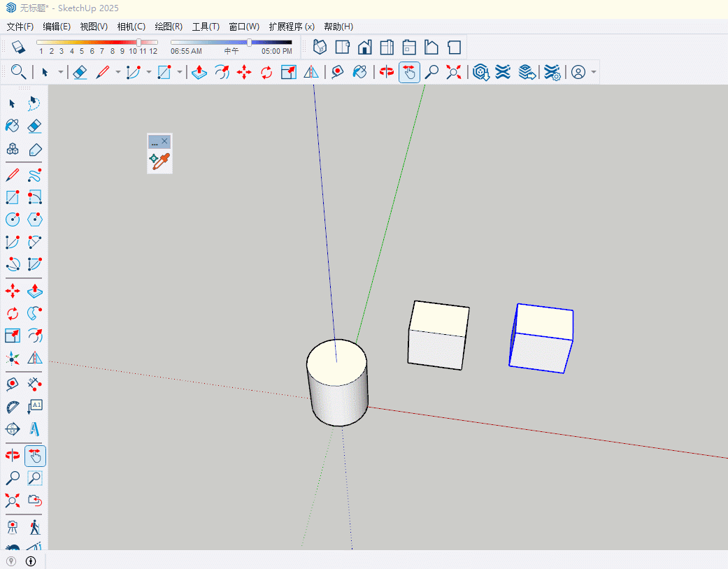Toggle the geolocation status icon
Image resolution: width=728 pixels, height=569 pixels.
11,561
